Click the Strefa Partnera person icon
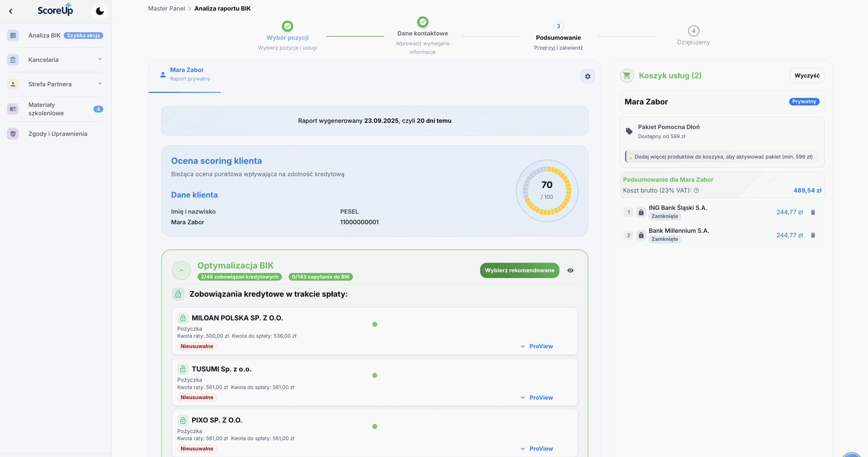 coord(13,84)
